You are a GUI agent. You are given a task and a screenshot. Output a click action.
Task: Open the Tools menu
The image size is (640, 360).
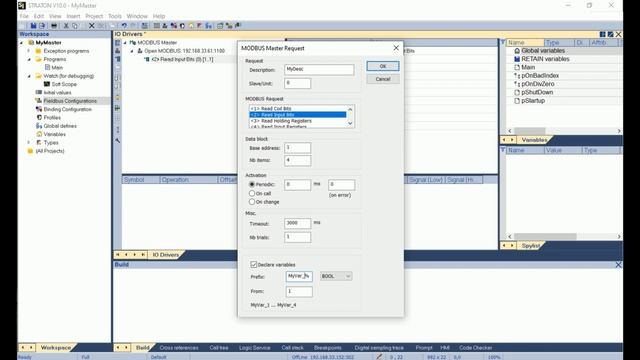tap(115, 16)
